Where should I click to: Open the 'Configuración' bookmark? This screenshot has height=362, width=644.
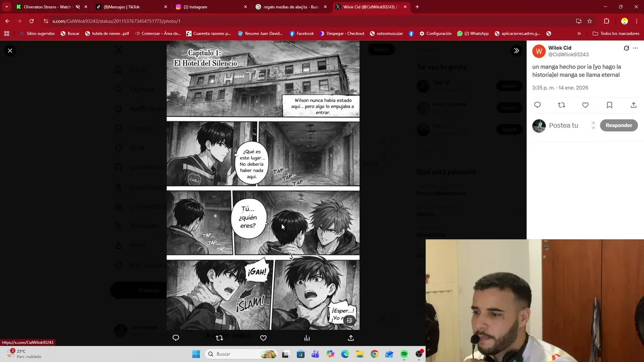pyautogui.click(x=435, y=34)
